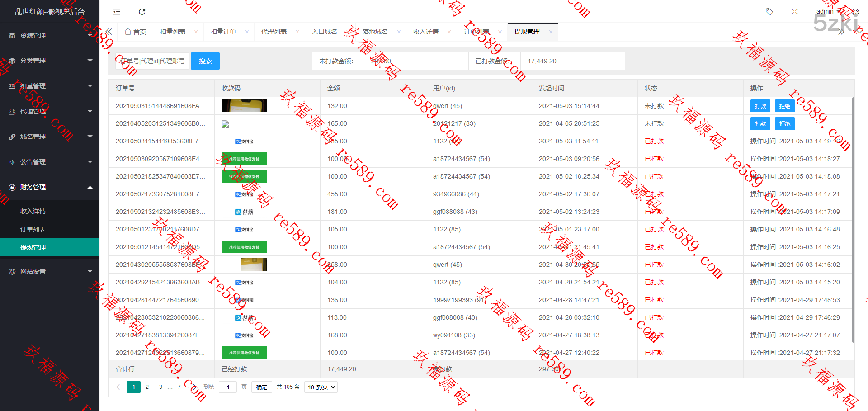Click the 公告管理 speaker icon
The width and height of the screenshot is (868, 411).
coord(12,162)
